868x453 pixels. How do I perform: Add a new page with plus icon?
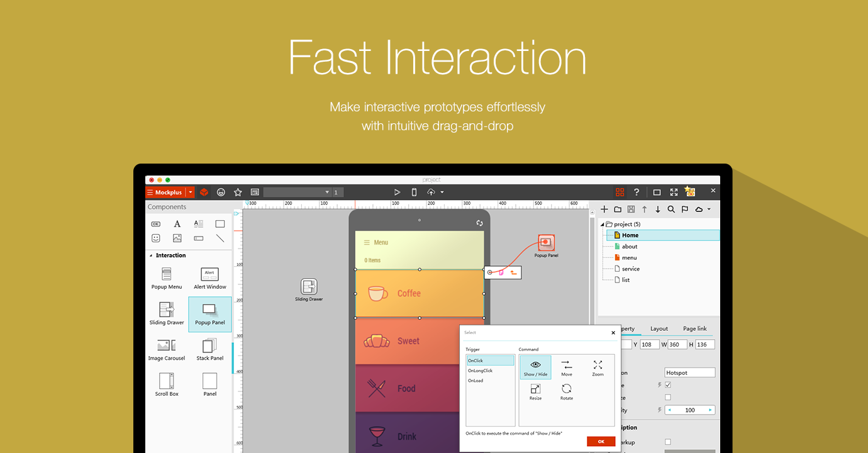[604, 210]
